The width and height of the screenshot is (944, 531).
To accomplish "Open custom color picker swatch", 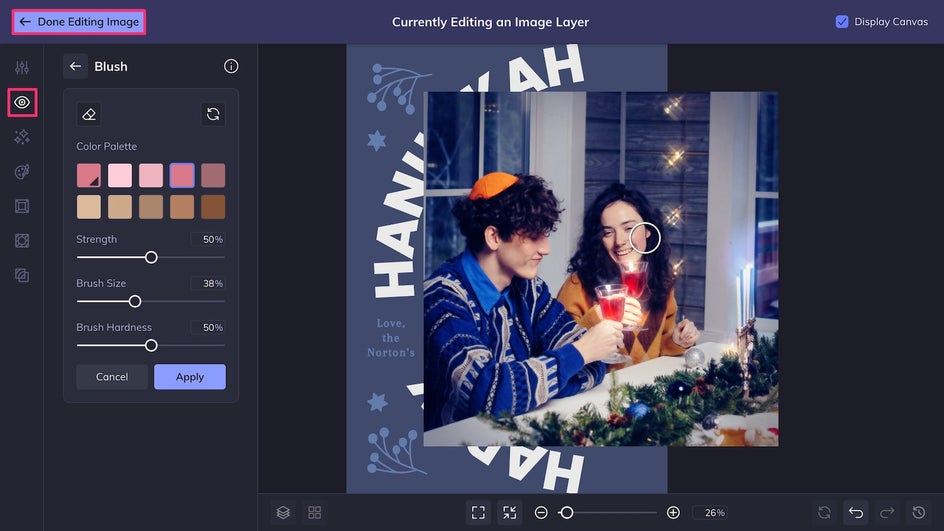I will pyautogui.click(x=88, y=175).
